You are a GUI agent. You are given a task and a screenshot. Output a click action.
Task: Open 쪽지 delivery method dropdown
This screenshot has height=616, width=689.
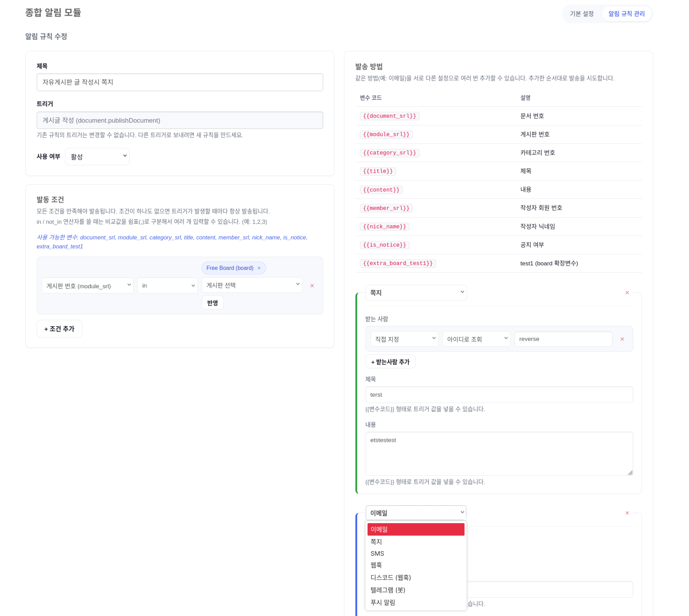(x=416, y=293)
